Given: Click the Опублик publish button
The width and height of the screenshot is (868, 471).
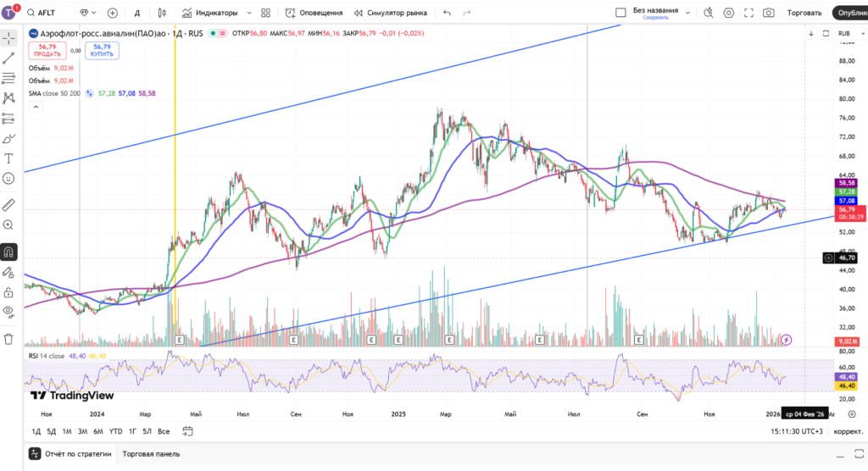Looking at the screenshot, I should (851, 13).
